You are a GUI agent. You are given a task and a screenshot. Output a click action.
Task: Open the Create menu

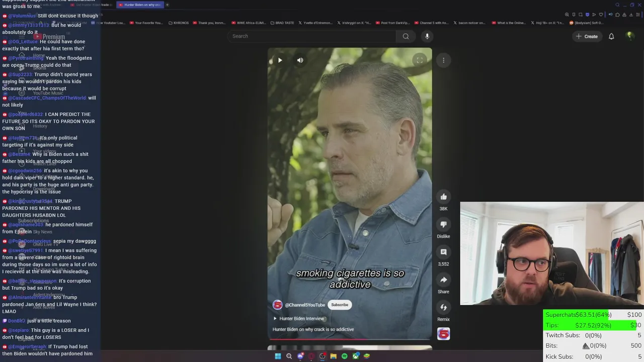(587, 36)
